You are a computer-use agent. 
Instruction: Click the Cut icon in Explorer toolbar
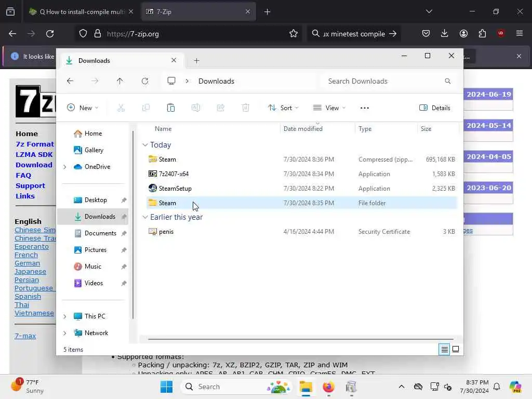121,108
